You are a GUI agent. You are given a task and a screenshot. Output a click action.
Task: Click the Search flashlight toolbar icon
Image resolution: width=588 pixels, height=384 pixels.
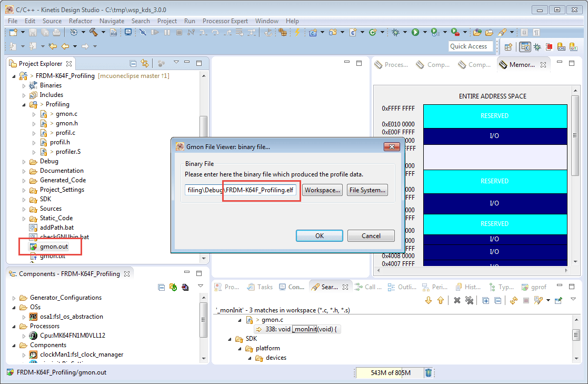point(502,32)
